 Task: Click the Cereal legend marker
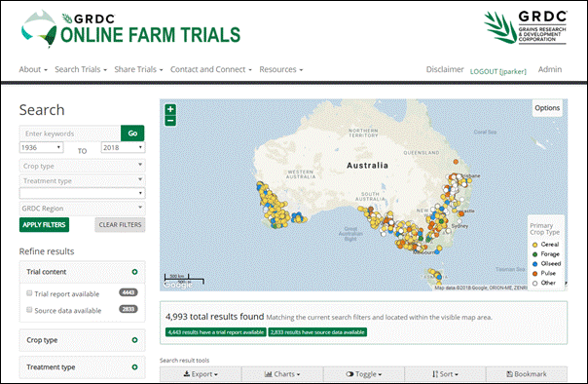click(x=534, y=245)
